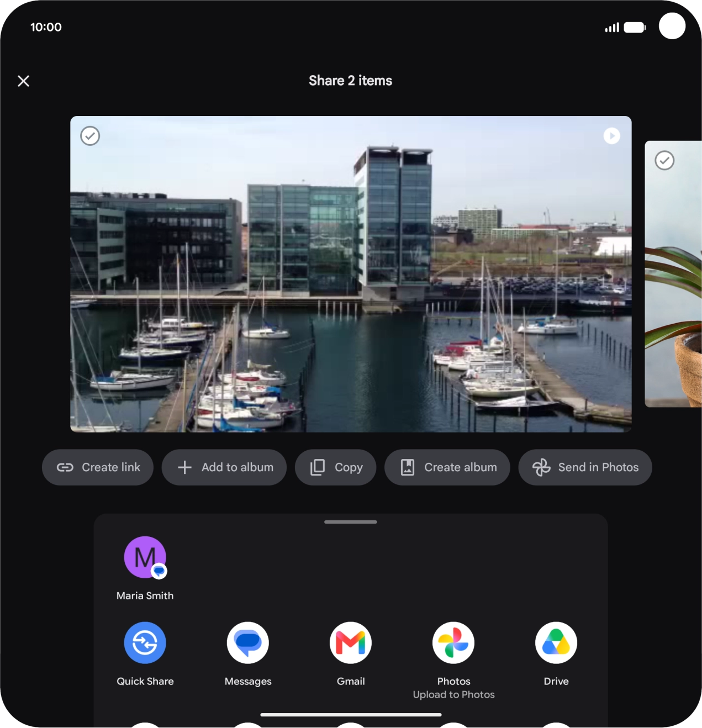Screen dimensions: 702x728
Task: Tap the 10:00 clock
Action: [x=46, y=27]
